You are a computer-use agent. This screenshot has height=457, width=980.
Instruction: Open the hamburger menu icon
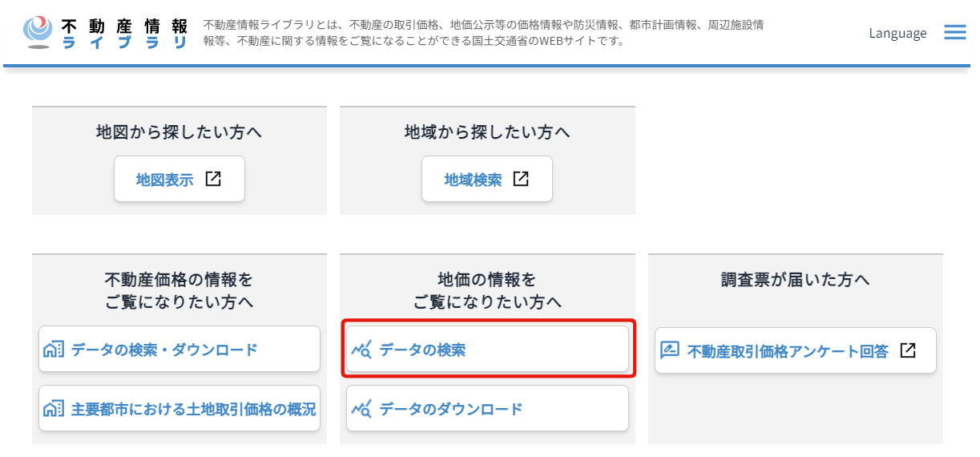[954, 32]
